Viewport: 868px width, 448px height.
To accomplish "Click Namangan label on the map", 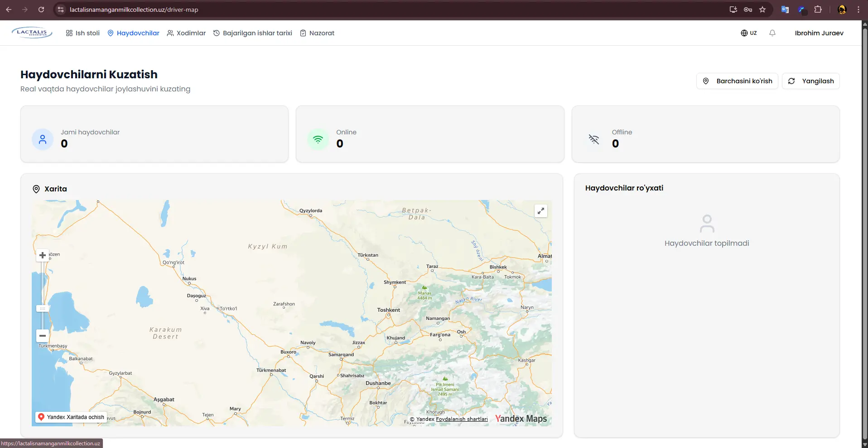I will click(438, 319).
